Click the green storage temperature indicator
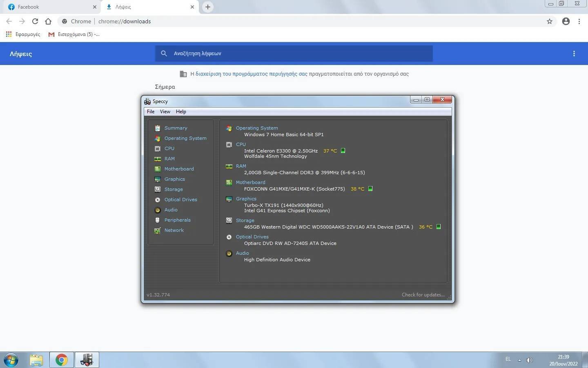588x368 pixels. pyautogui.click(x=439, y=227)
